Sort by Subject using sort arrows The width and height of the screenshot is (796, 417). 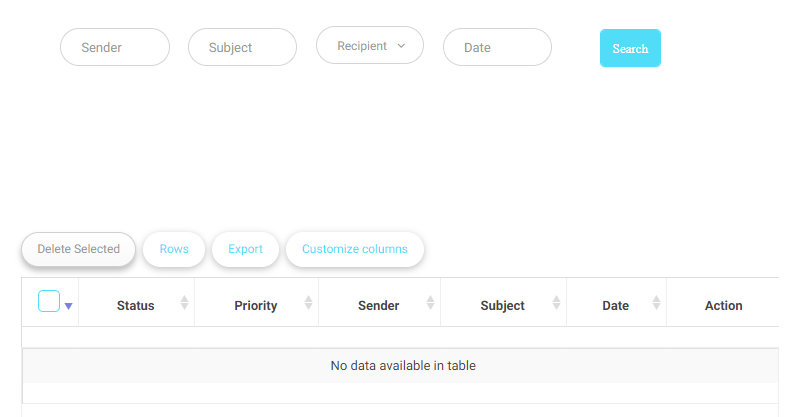point(556,303)
